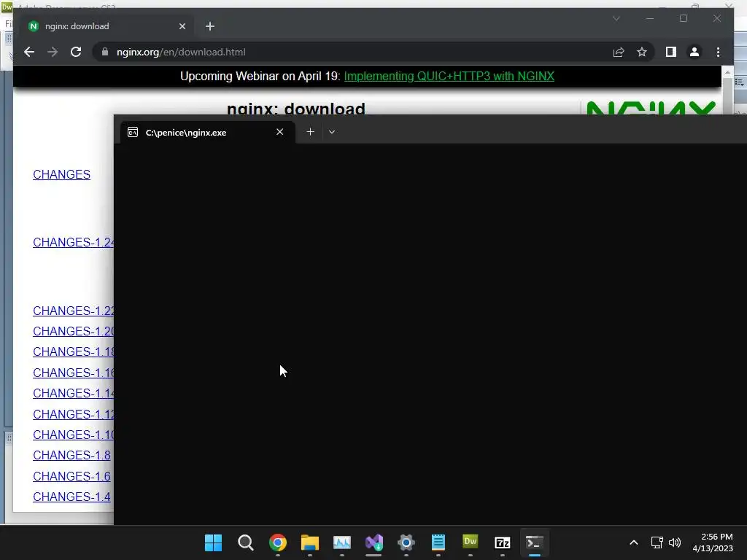Screen dimensions: 747x560
Task: Click the terminal tab console icon
Action: tap(133, 133)
